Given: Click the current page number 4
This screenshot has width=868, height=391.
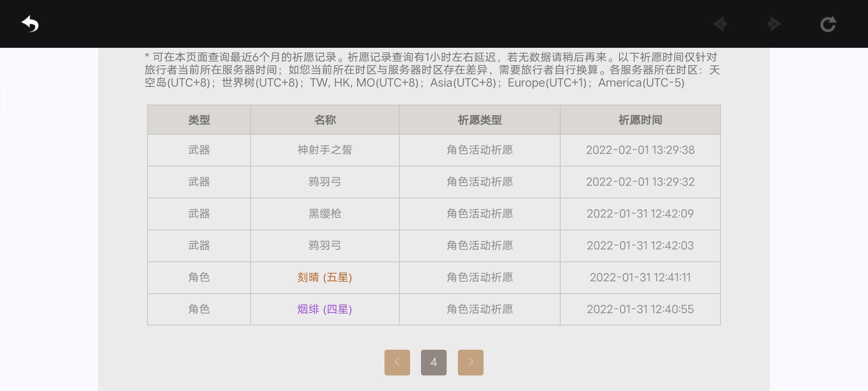Looking at the screenshot, I should [x=434, y=362].
